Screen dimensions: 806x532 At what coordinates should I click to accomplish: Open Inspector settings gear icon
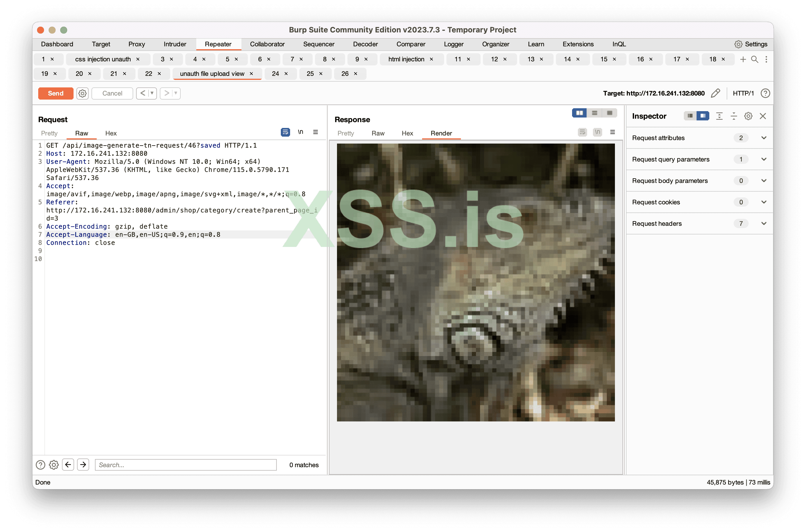(748, 116)
